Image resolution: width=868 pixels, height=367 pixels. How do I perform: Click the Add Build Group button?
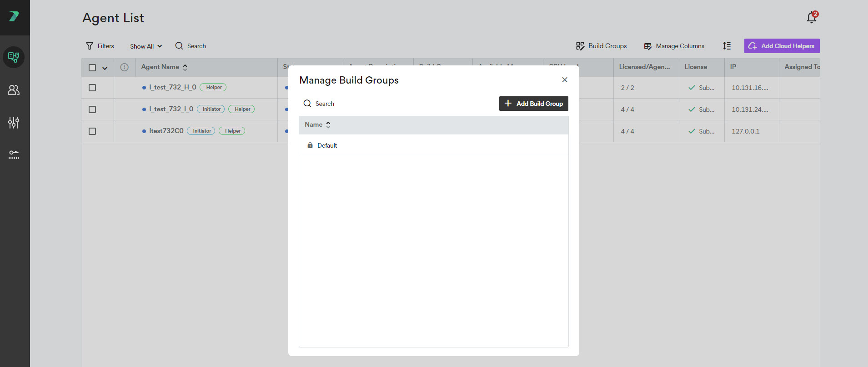point(533,104)
